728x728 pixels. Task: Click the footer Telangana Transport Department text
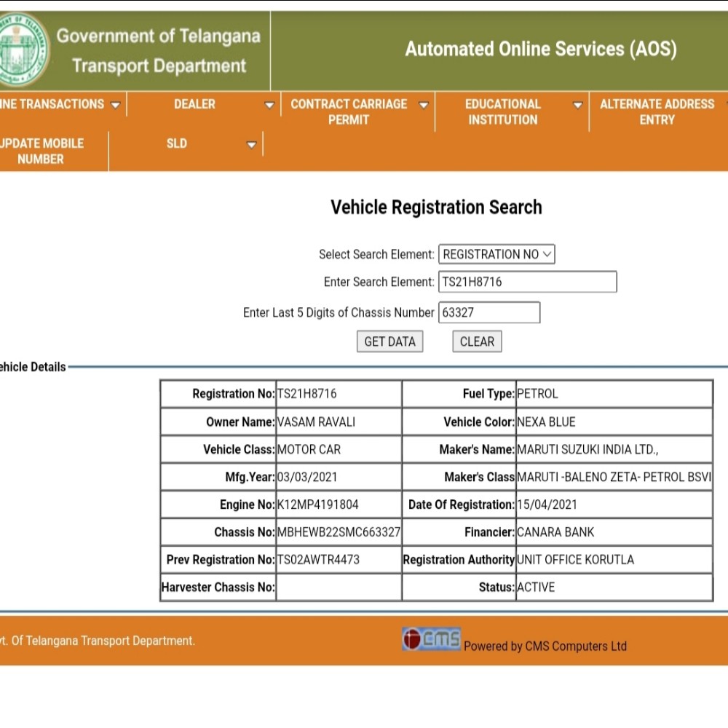pos(98,641)
